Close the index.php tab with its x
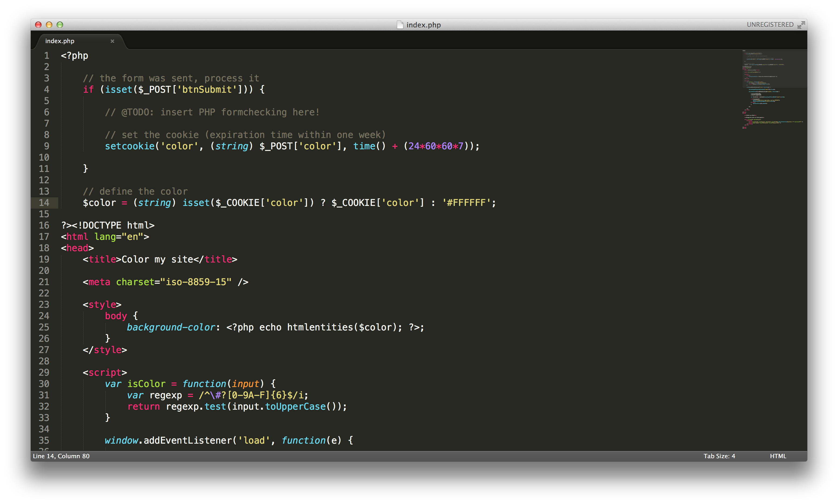This screenshot has width=838, height=504. point(112,41)
